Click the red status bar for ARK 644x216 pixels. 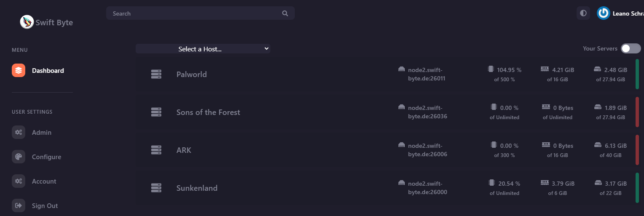(x=637, y=150)
